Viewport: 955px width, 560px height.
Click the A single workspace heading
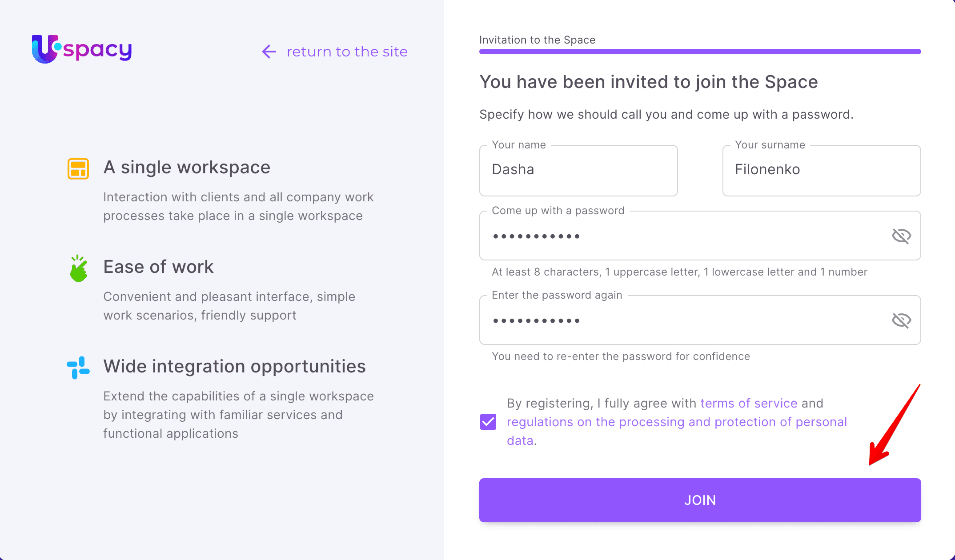[187, 168]
